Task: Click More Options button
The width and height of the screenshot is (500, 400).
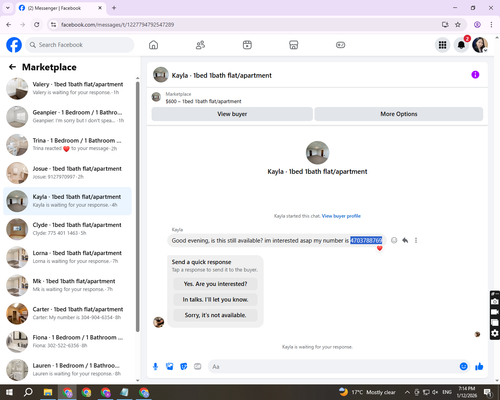Action: pos(399,114)
